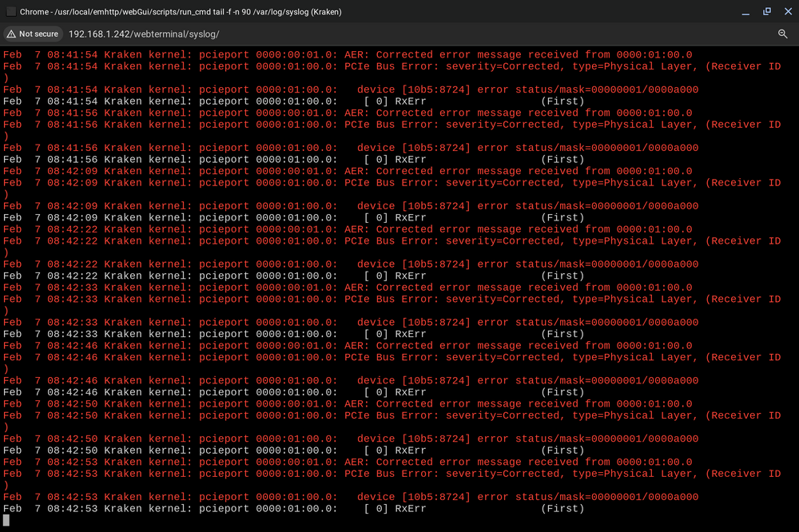Click the 08:42:22 device [10b5:8724] line
Image resolution: width=799 pixels, height=532 pixels.
351,264
